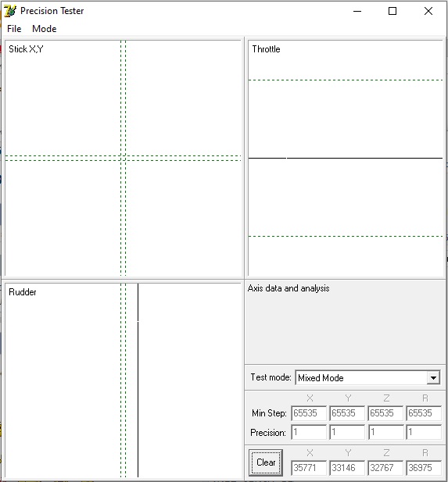
Task: Click the R value field 36975
Action: coord(424,468)
